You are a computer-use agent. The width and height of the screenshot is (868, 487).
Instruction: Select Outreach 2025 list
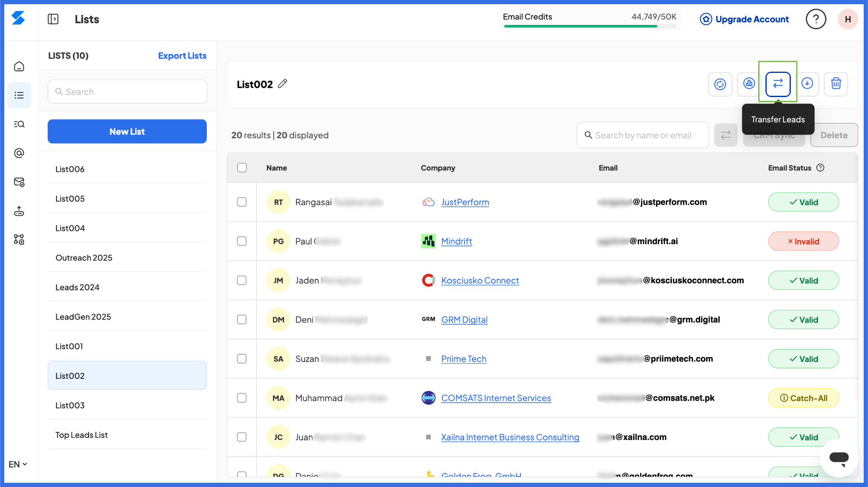tap(127, 258)
